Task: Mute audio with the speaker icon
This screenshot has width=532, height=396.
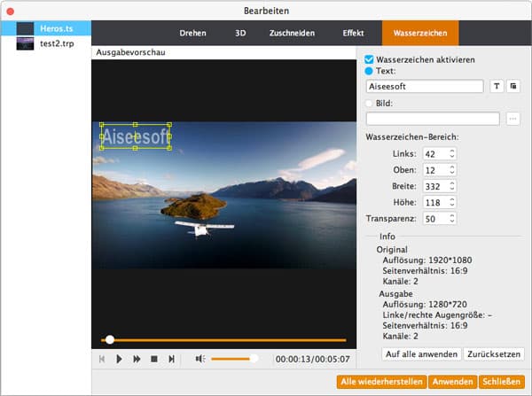Action: (x=199, y=359)
